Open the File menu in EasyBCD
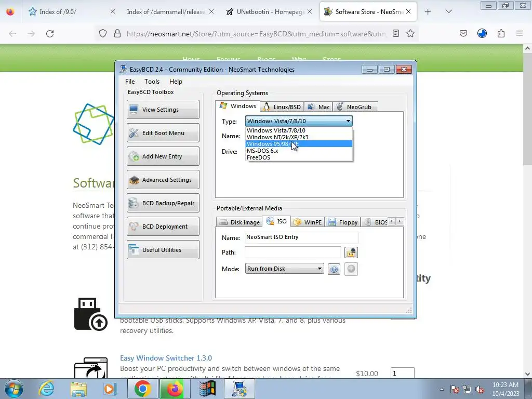The height and width of the screenshot is (399, 532). [x=129, y=82]
